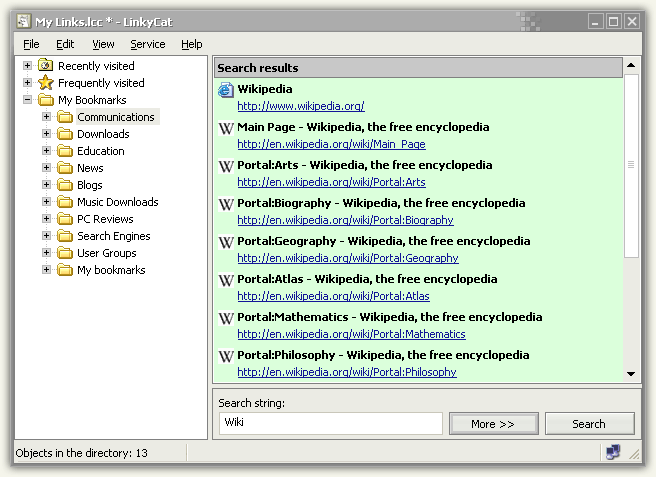Open the wiki/Portal:Arts link
656x477 pixels.
click(x=331, y=182)
